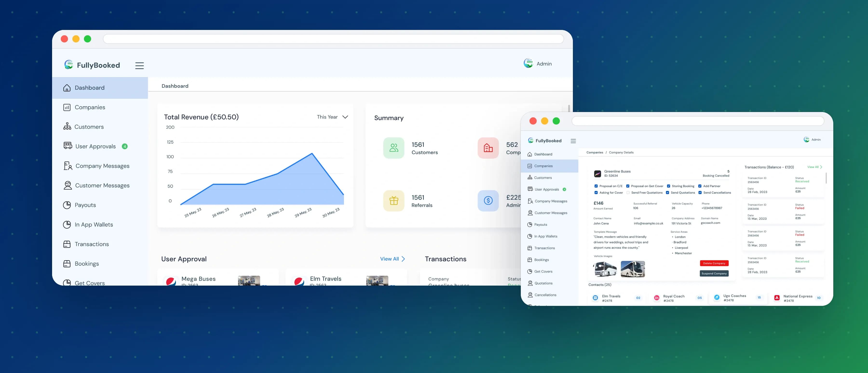
Task: Click the red Delete Company button
Action: pos(714,263)
